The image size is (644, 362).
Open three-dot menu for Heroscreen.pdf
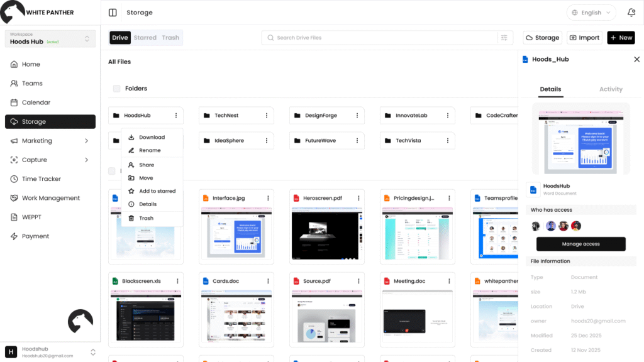[x=358, y=198]
